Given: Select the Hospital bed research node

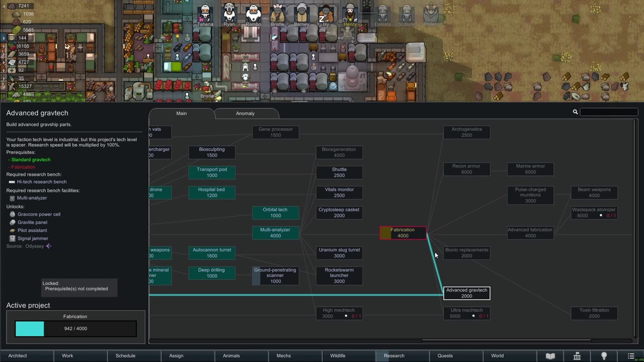Looking at the screenshot, I should point(212,193).
